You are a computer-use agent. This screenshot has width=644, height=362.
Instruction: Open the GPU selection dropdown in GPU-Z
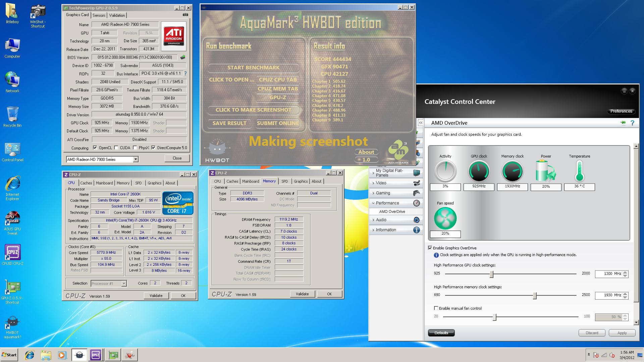pos(136,160)
